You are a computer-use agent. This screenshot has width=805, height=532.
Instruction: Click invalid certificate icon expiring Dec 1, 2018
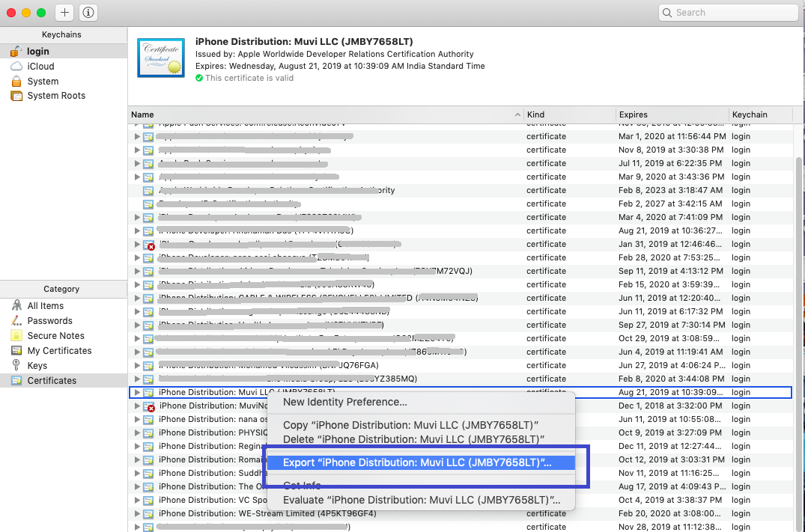click(149, 406)
